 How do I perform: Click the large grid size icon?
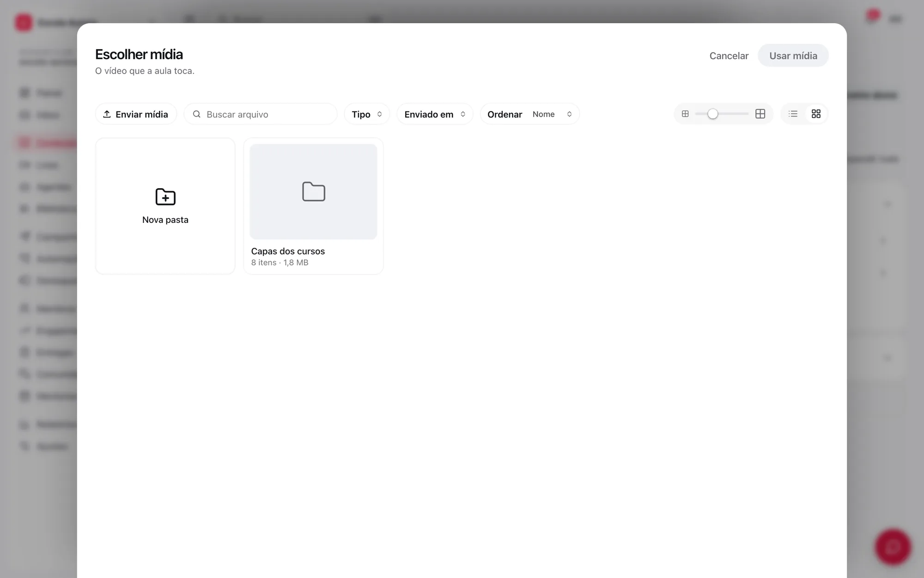coord(760,114)
